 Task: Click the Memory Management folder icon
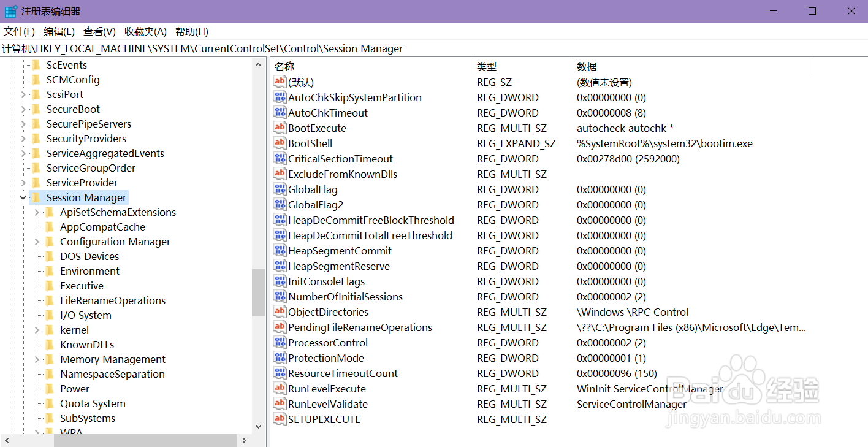pyautogui.click(x=50, y=359)
